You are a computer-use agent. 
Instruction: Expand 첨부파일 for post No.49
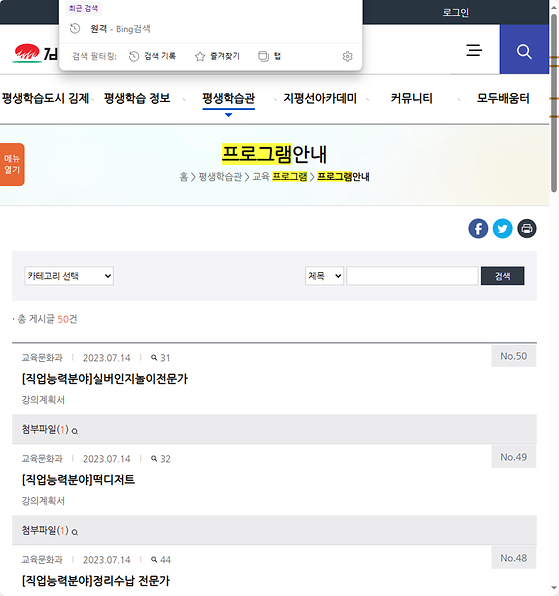50,530
